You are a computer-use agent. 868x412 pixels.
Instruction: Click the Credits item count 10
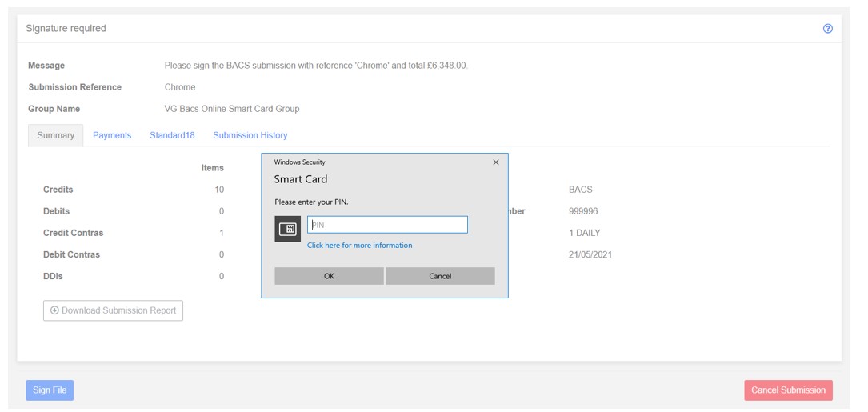[x=220, y=190]
